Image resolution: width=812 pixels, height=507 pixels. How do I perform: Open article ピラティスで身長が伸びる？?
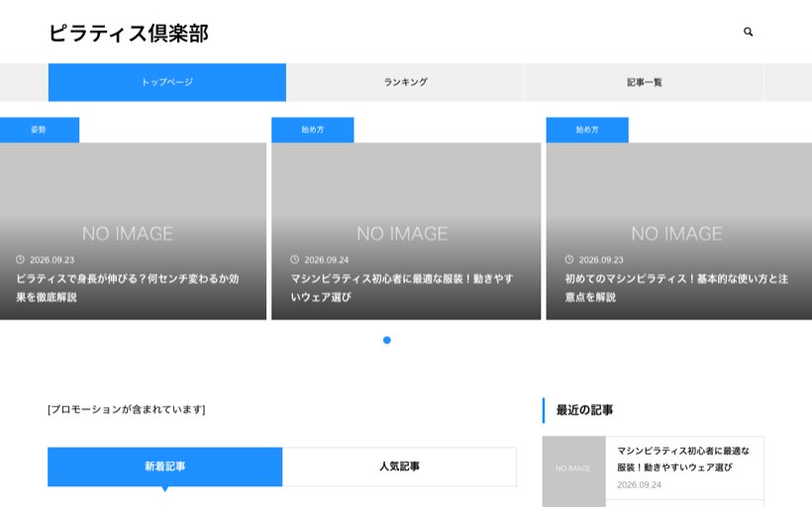(128, 288)
